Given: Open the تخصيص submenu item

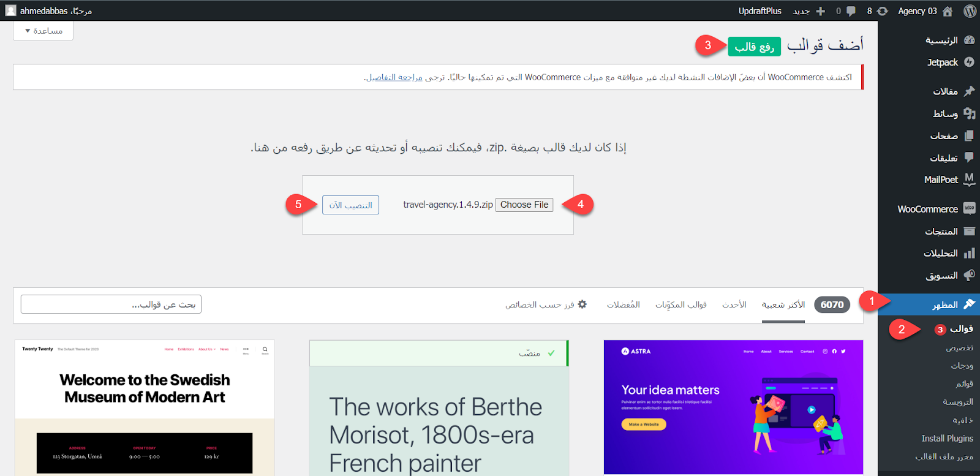Looking at the screenshot, I should coord(960,348).
